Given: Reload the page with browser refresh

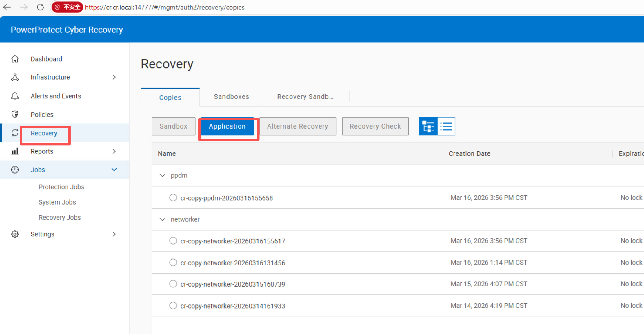Looking at the screenshot, I should tap(40, 7).
